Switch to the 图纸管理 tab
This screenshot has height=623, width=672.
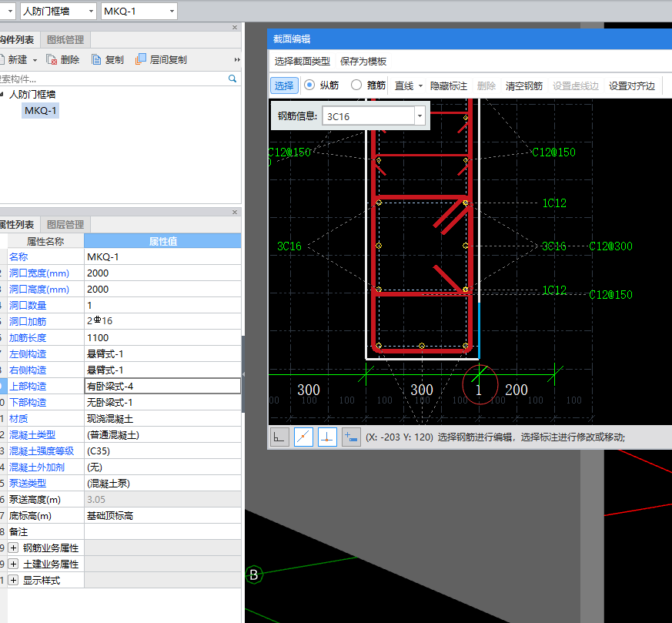pos(65,40)
